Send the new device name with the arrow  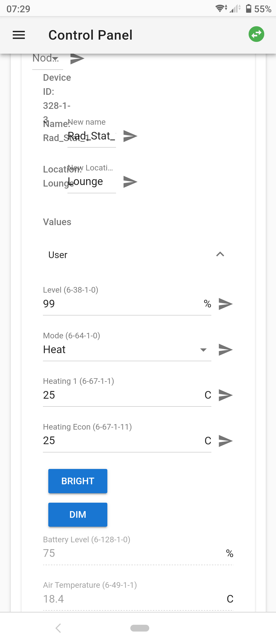[130, 136]
